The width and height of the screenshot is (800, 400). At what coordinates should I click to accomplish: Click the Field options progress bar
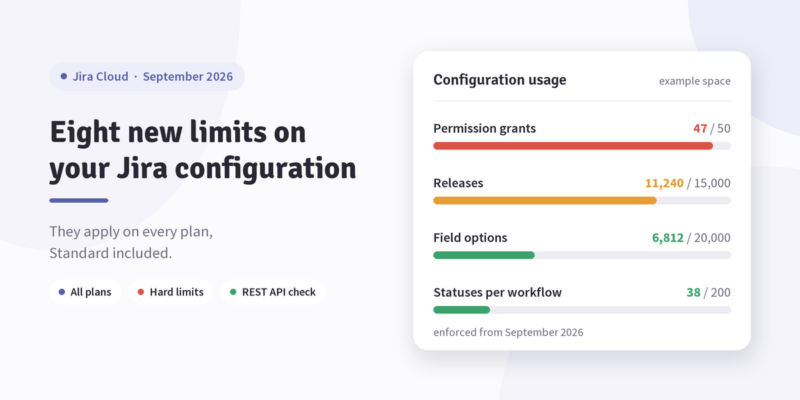[x=582, y=255]
